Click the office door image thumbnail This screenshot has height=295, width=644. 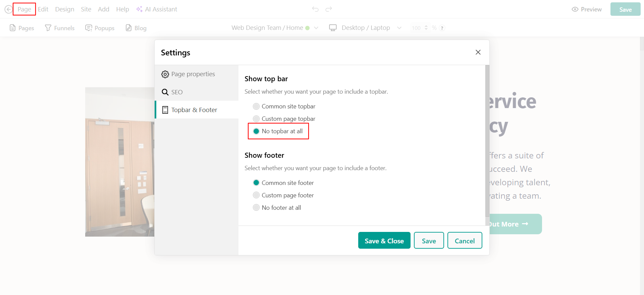120,162
